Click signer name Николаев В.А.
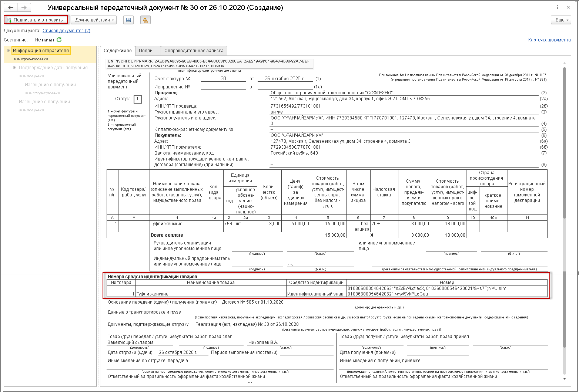This screenshot has width=579, height=392. tap(263, 342)
